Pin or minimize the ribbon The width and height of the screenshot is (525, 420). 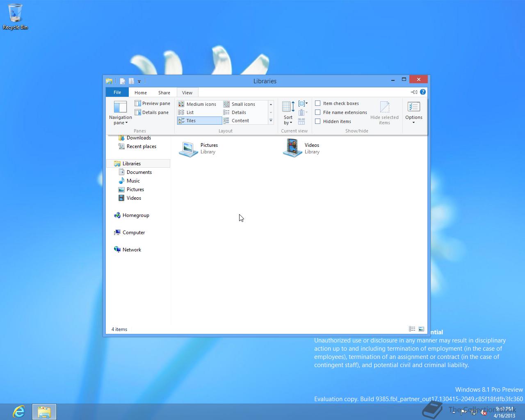coord(414,92)
